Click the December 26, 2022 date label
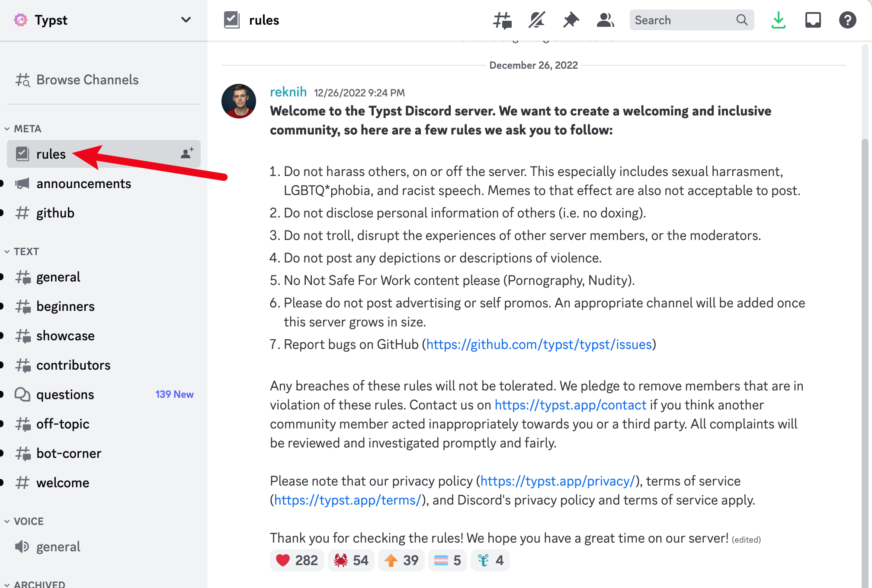 click(533, 65)
